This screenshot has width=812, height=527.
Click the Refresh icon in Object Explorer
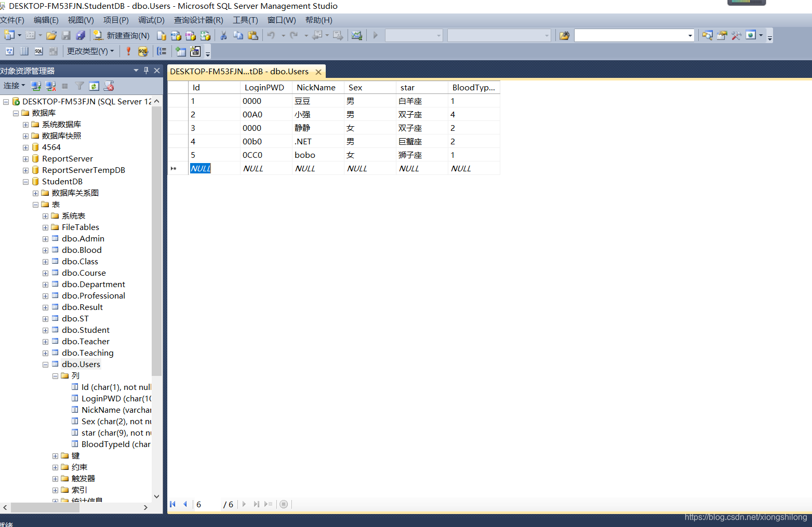point(94,86)
